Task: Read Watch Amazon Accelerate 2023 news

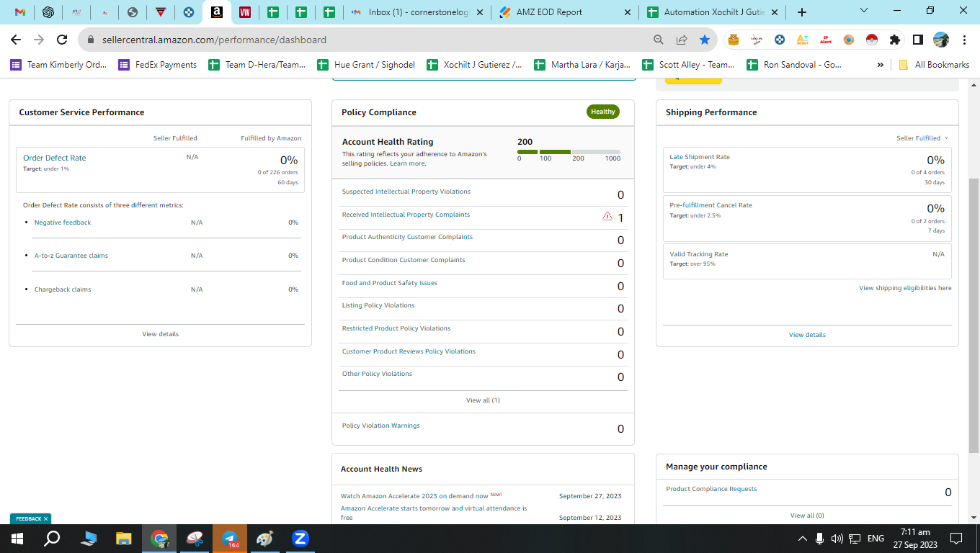Action: [414, 495]
